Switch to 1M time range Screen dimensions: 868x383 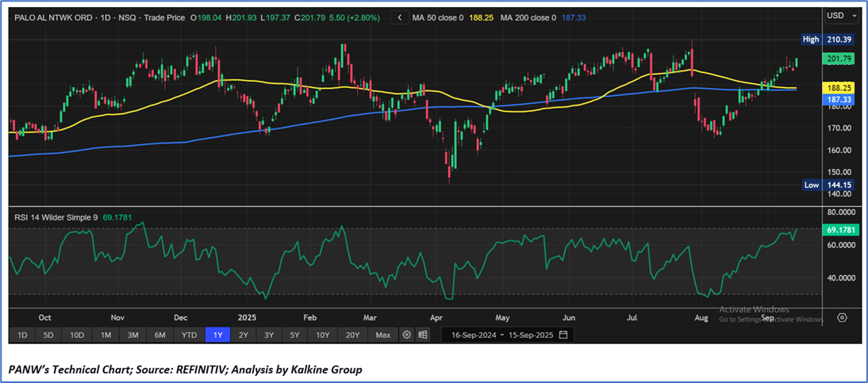(x=106, y=335)
